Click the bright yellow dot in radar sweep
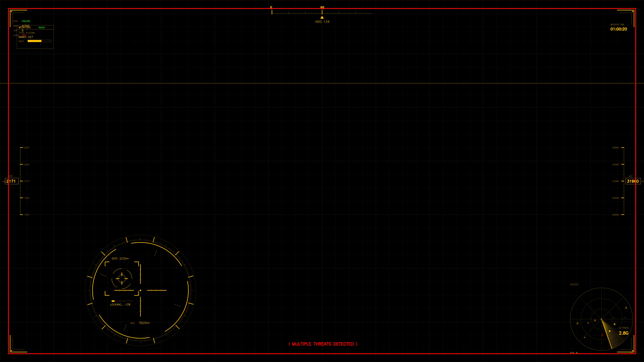 click(x=609, y=331)
